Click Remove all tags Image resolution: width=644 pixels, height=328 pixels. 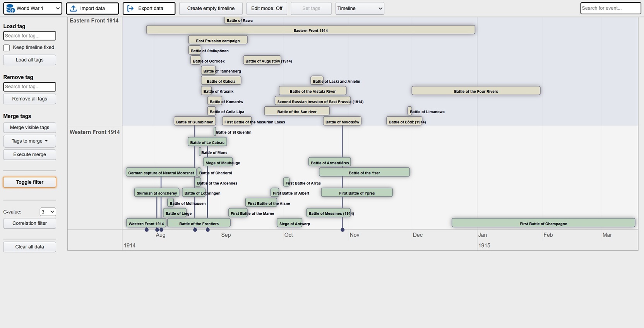pyautogui.click(x=29, y=99)
